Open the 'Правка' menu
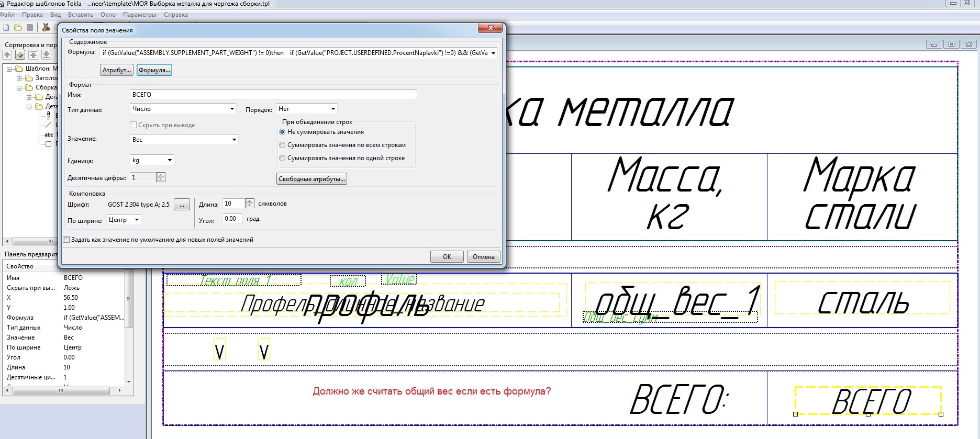This screenshot has height=439, width=980. tap(32, 15)
